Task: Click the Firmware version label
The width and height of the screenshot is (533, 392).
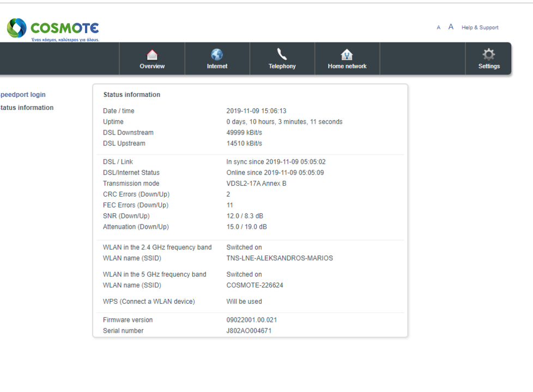Action: (x=128, y=320)
